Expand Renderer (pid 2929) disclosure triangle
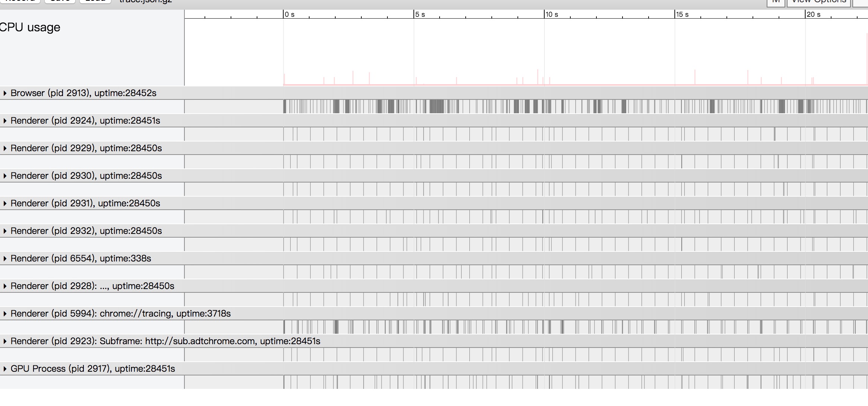 coord(5,148)
